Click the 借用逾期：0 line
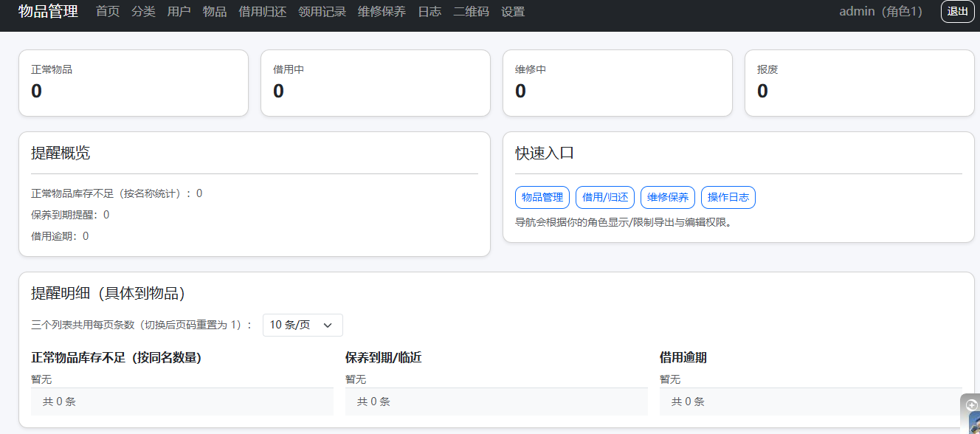 coord(60,236)
